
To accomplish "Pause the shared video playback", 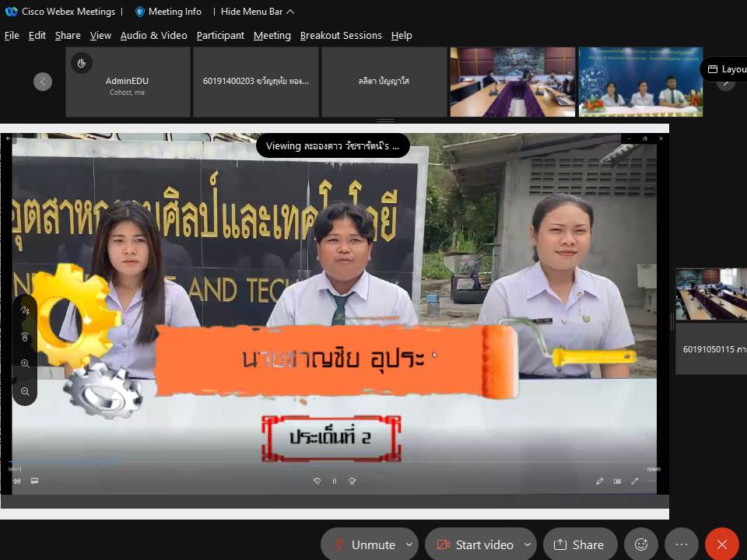I will [x=335, y=481].
